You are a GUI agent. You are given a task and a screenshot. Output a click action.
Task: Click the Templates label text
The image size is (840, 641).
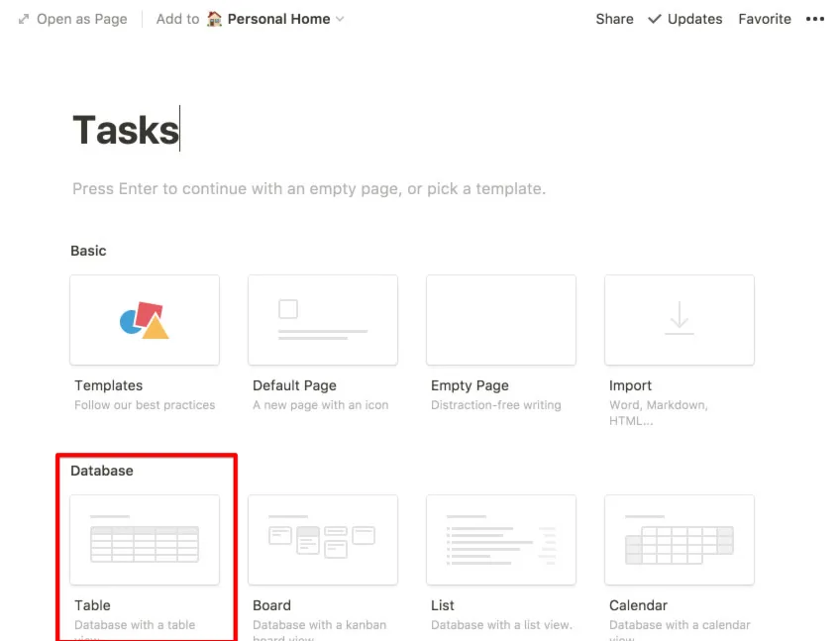108,385
